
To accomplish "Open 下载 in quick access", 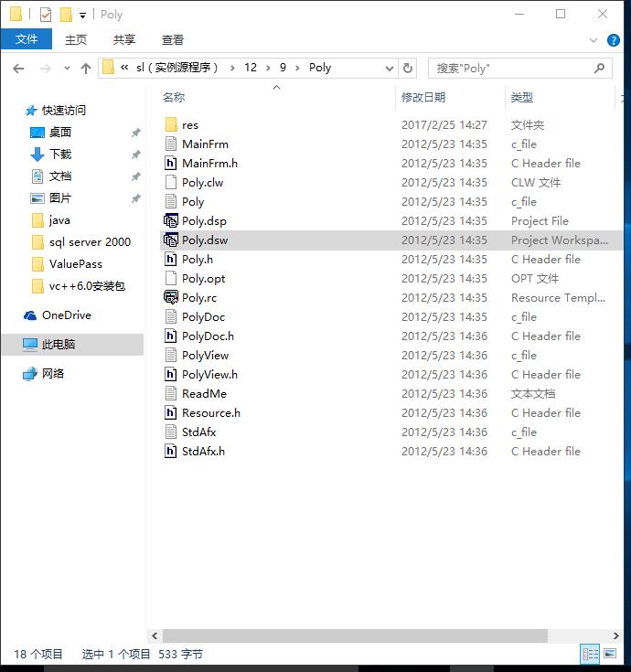I will coord(50,154).
